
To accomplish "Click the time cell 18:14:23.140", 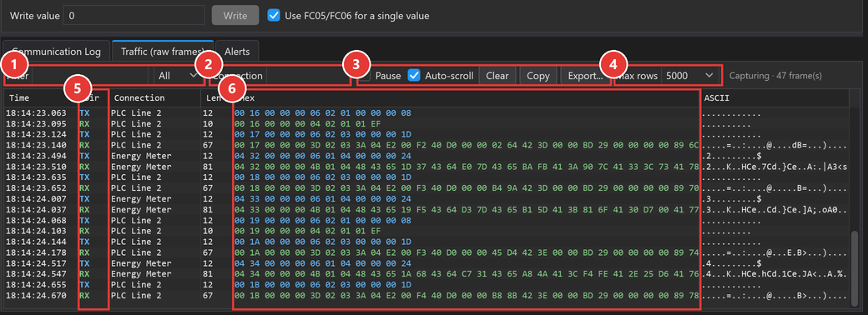I will click(x=35, y=145).
